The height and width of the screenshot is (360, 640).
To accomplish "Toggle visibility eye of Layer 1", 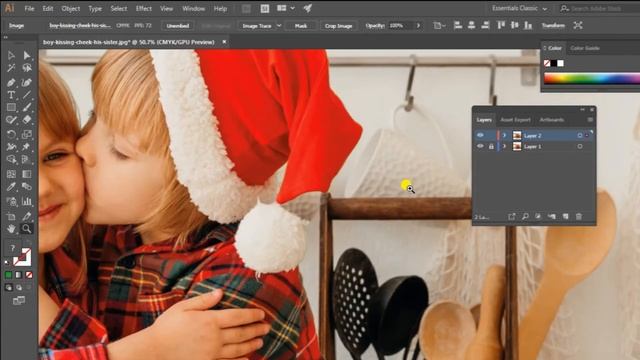I will pyautogui.click(x=480, y=146).
